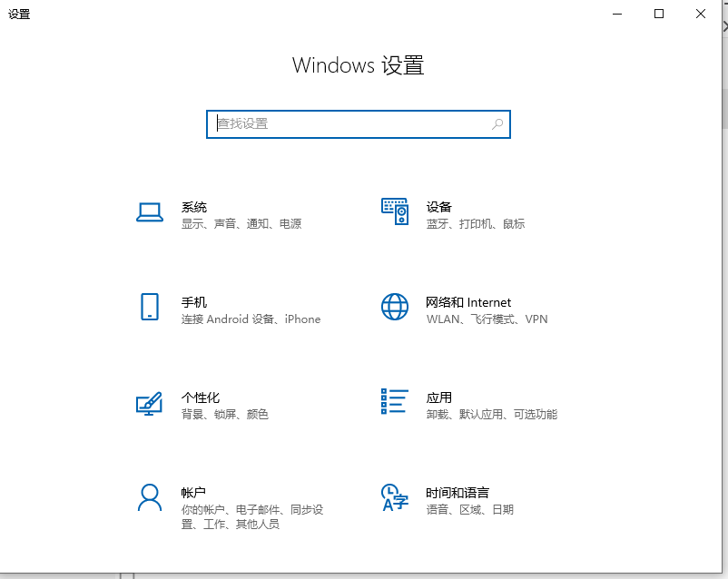Click the 手机 phone icon

click(x=150, y=307)
